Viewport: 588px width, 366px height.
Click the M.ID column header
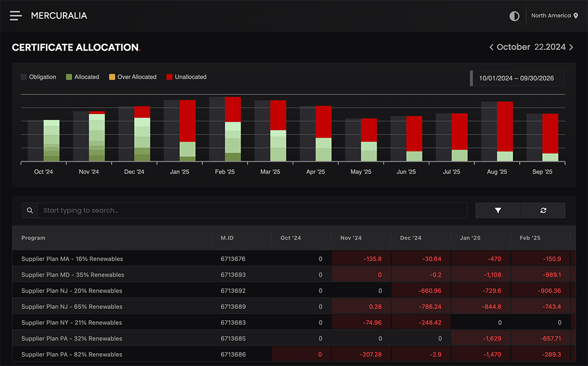[227, 238]
